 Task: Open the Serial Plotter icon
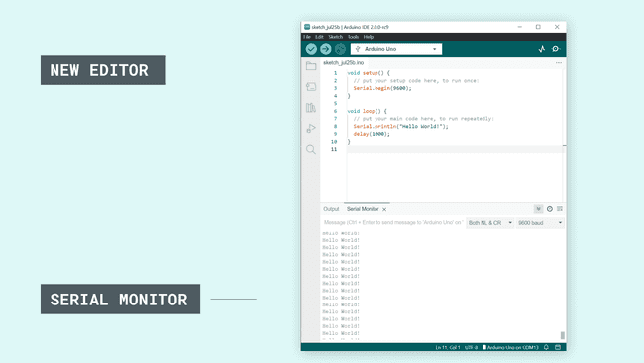coord(542,49)
